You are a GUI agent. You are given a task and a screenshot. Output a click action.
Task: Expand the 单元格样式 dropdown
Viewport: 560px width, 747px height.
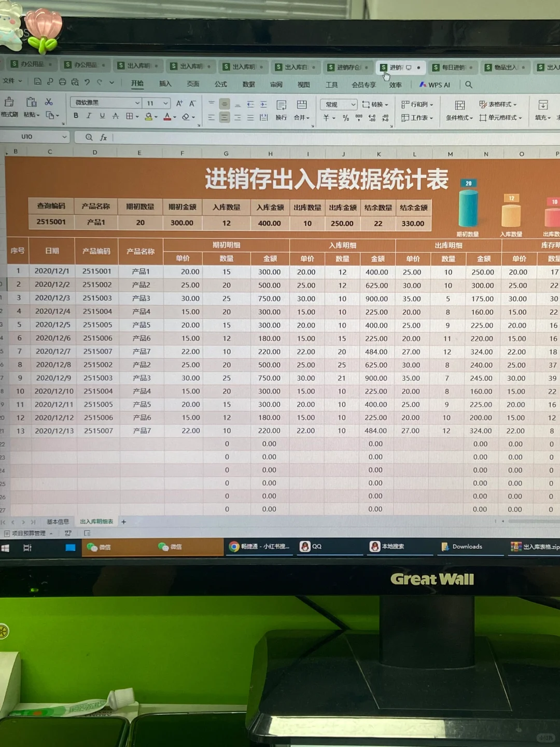[x=520, y=118]
